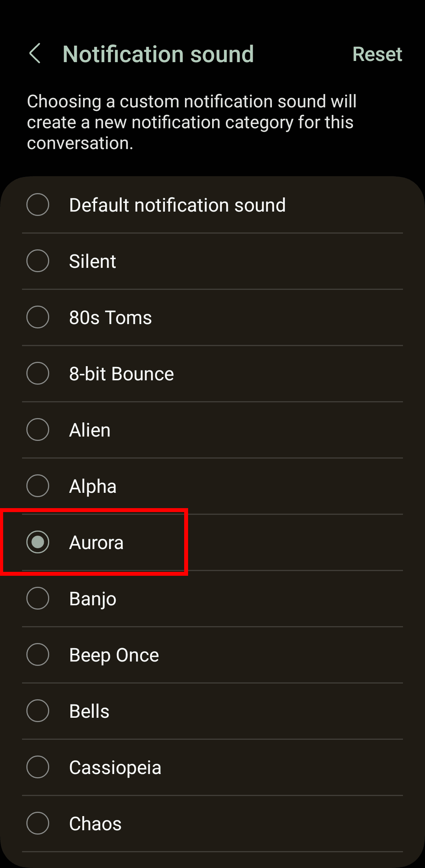The image size is (425, 868).
Task: Choose the Silent radio option
Action: pos(38,261)
